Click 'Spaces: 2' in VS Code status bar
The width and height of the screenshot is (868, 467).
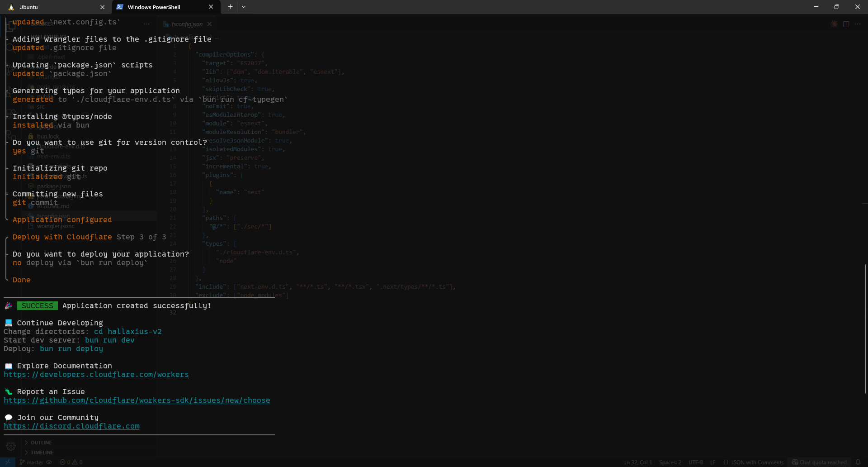coord(670,462)
